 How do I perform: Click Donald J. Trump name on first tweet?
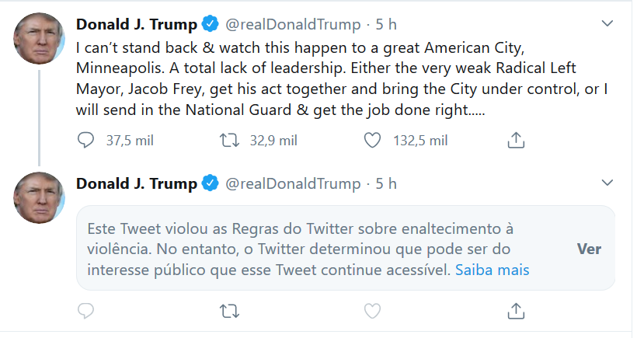[x=136, y=24]
